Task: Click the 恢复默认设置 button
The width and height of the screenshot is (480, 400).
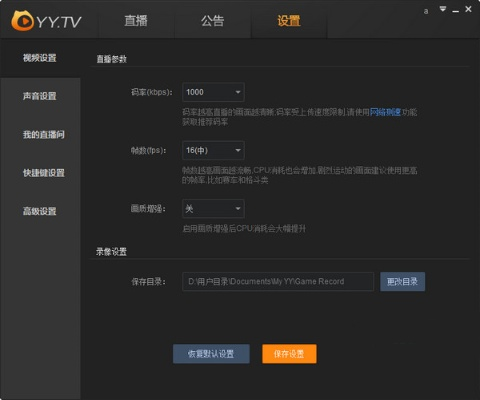Action: (211, 354)
